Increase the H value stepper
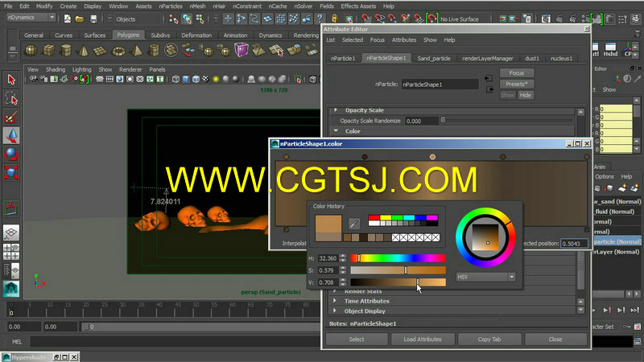This screenshot has height=362, width=644. (343, 256)
